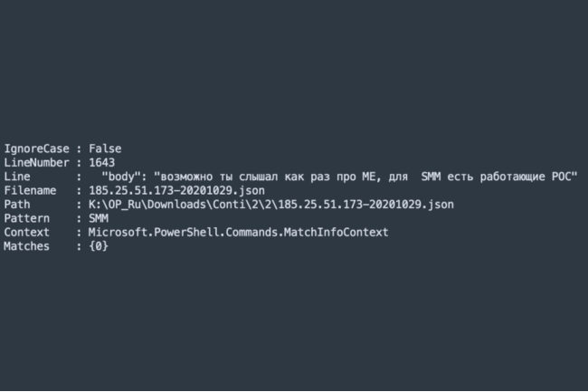Click the Path property label

click(x=17, y=205)
